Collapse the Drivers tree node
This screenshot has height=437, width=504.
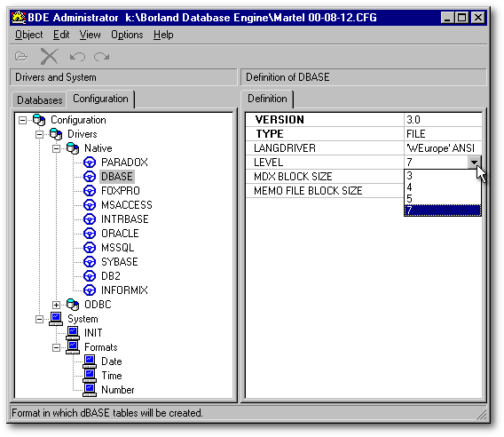point(39,134)
